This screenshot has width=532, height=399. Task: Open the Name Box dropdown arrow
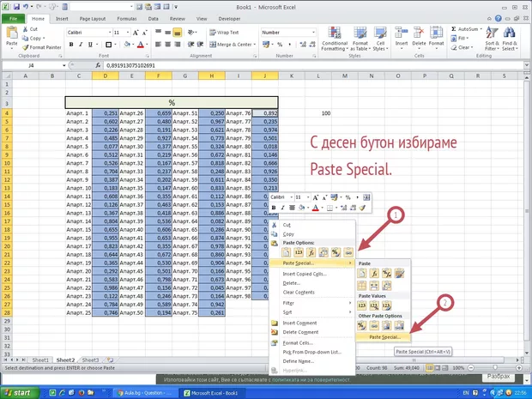coord(64,65)
